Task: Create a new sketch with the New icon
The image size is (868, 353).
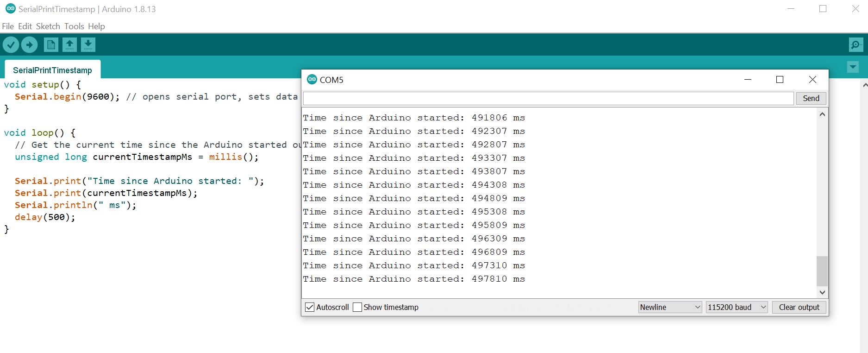Action: point(51,44)
